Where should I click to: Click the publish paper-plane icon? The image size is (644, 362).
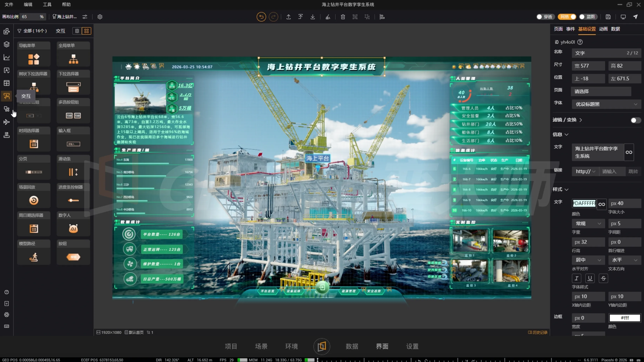635,17
